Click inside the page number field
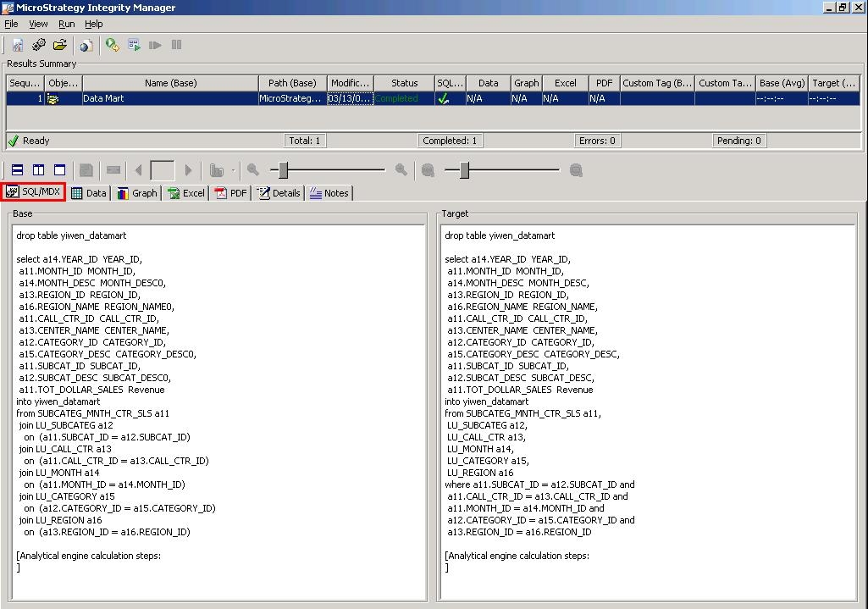Screen dimensions: 868x609 tap(162, 170)
